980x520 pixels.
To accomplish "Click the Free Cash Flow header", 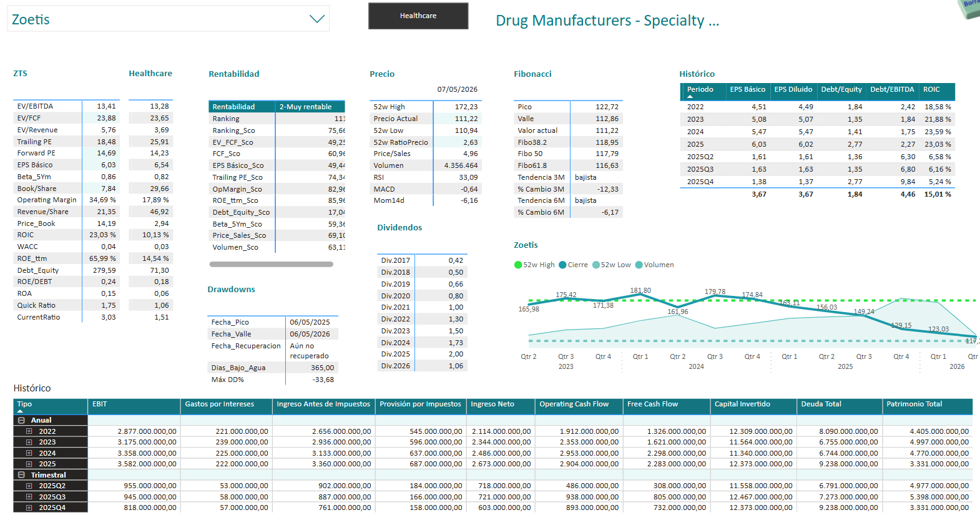I will (667, 406).
